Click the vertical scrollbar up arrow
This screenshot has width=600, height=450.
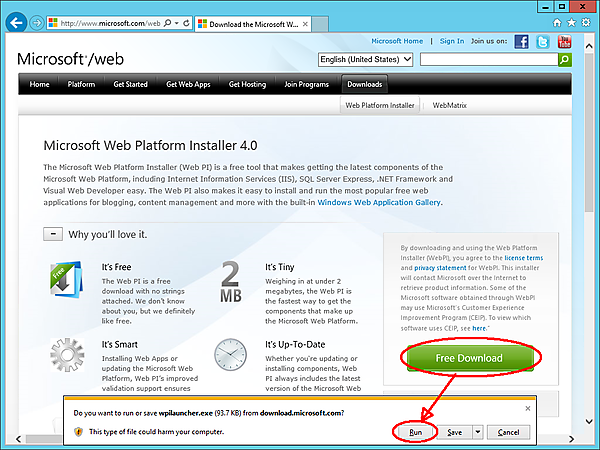(589, 46)
